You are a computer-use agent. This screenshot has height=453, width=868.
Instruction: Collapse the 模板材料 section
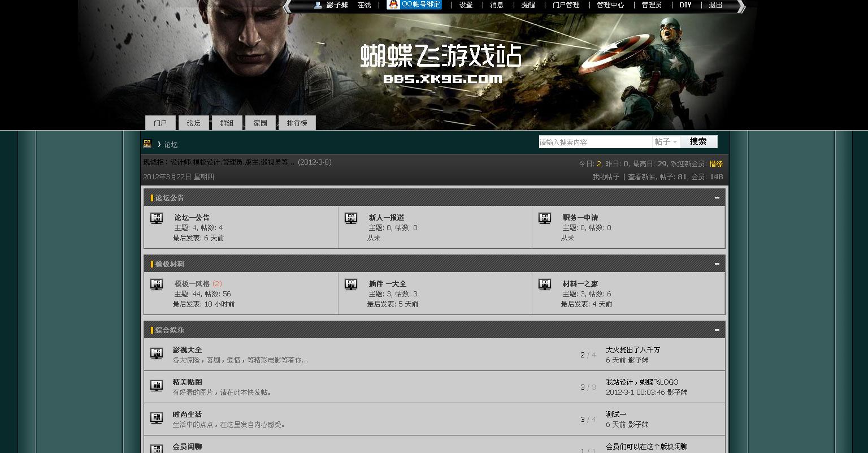coord(717,264)
